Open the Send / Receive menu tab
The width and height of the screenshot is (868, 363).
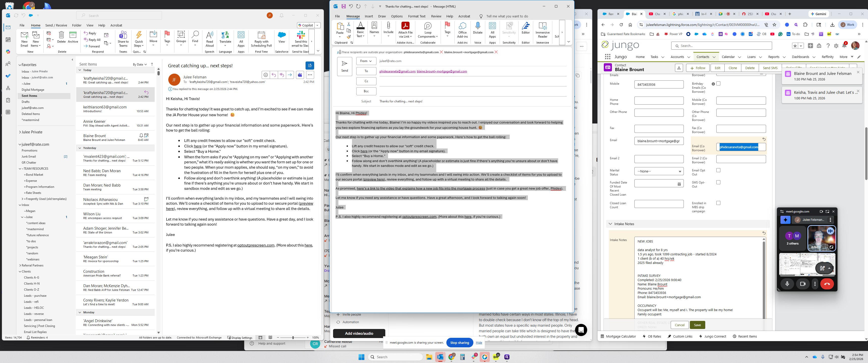56,25
